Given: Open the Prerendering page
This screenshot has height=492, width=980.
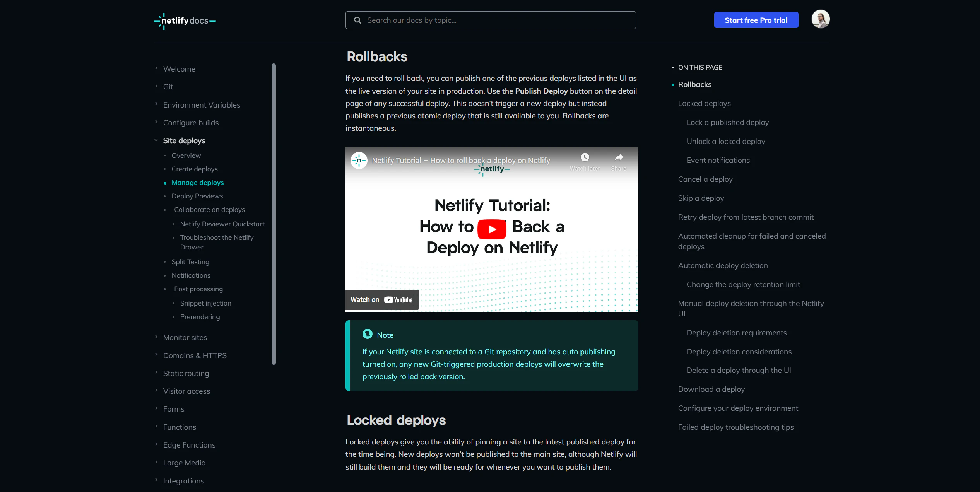Looking at the screenshot, I should [200, 317].
